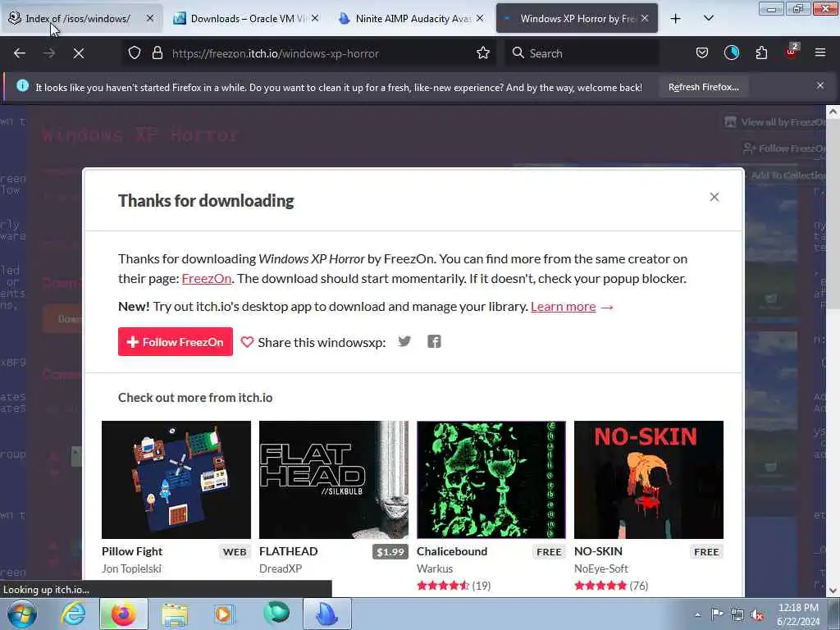Image resolution: width=840 pixels, height=630 pixels.
Task: Open the uBlock extension icon with badge
Action: point(792,52)
